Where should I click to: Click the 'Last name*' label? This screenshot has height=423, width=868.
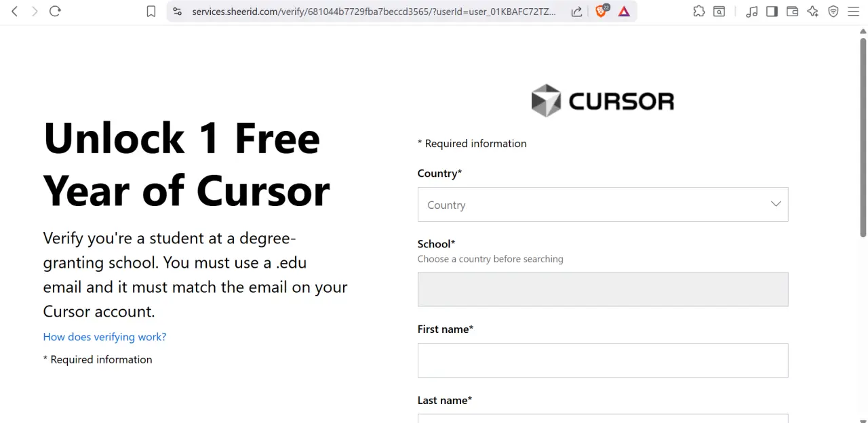pyautogui.click(x=445, y=401)
